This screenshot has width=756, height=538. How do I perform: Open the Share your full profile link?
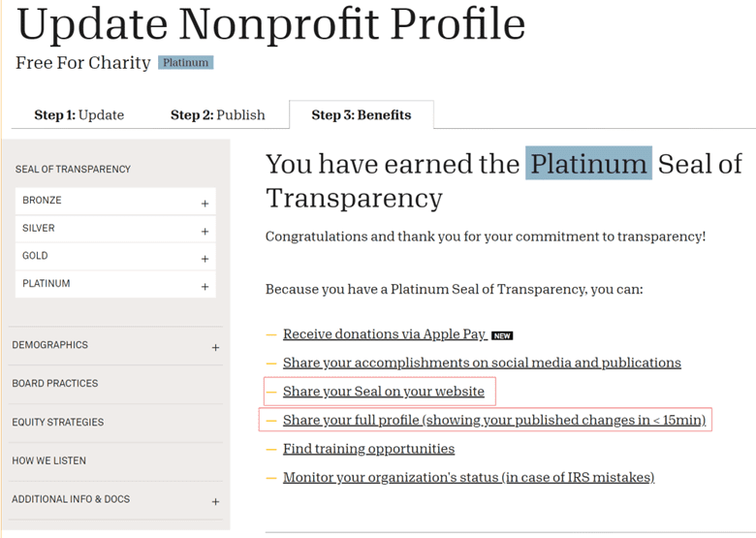coord(493,421)
